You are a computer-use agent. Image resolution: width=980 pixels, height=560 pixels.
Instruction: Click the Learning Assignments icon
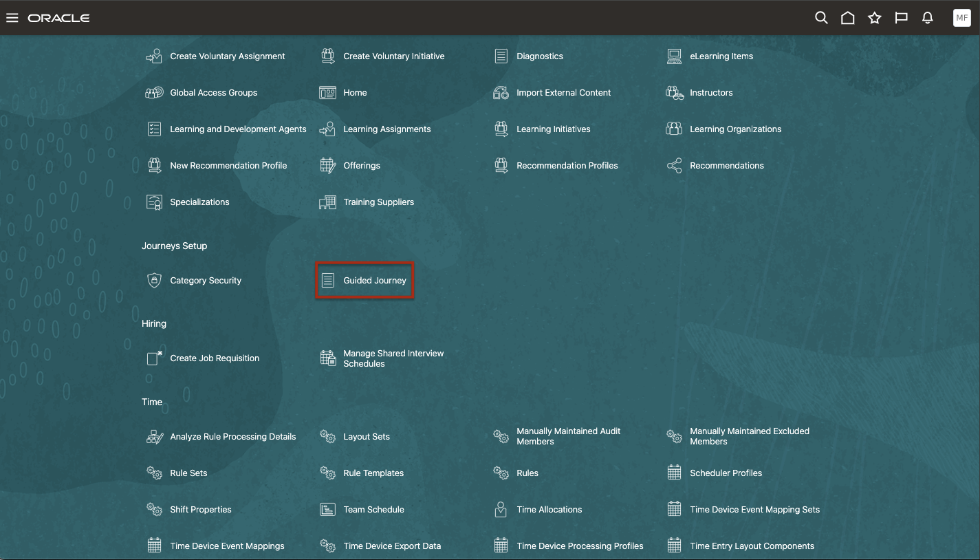click(327, 129)
